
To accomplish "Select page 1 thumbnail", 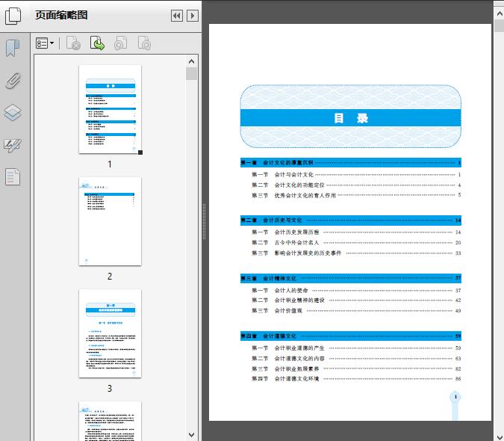I will [x=110, y=109].
